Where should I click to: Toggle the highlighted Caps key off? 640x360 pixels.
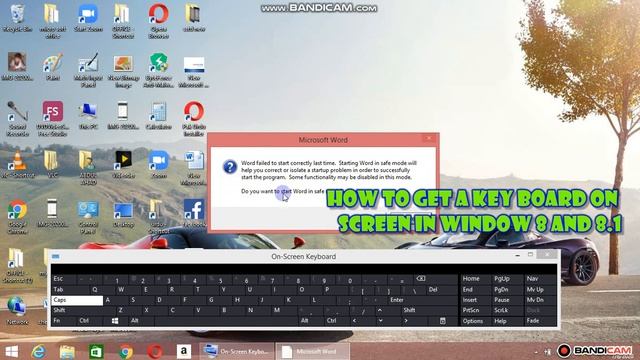[x=77, y=300]
